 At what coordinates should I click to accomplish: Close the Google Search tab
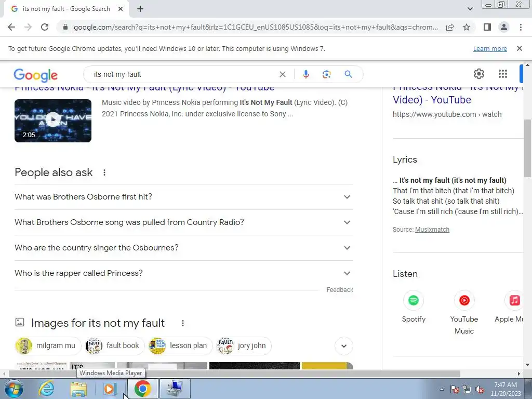click(x=121, y=9)
